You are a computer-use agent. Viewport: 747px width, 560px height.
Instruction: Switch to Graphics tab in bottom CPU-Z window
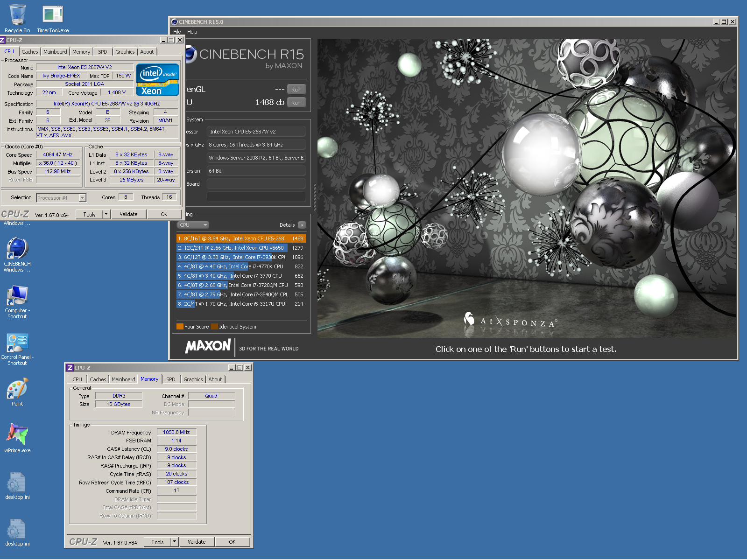coord(193,379)
